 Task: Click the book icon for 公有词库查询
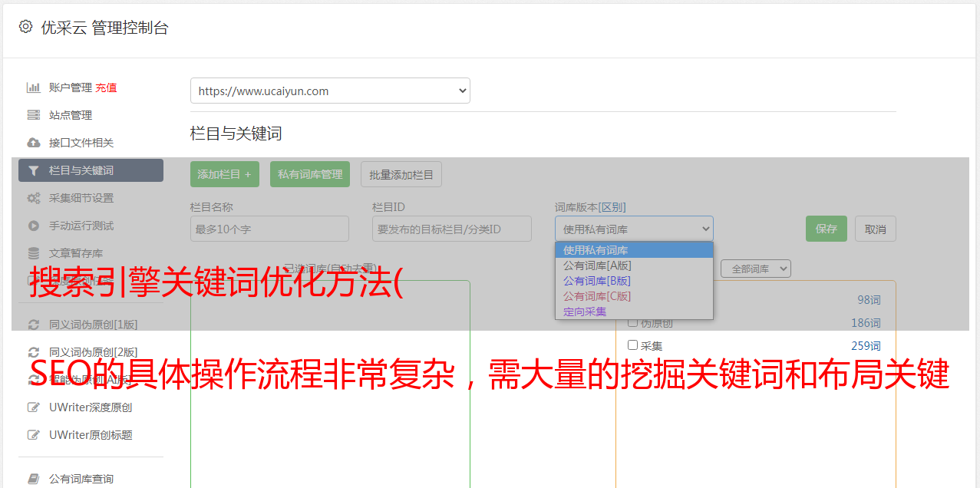point(34,479)
